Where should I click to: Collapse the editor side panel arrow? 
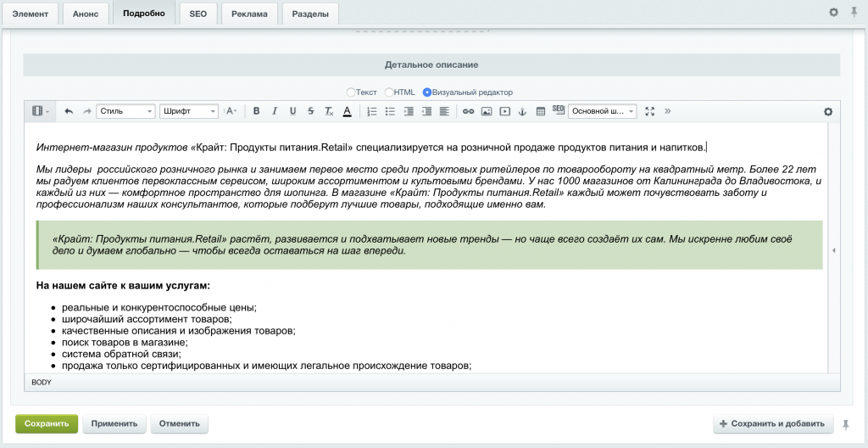(x=834, y=250)
